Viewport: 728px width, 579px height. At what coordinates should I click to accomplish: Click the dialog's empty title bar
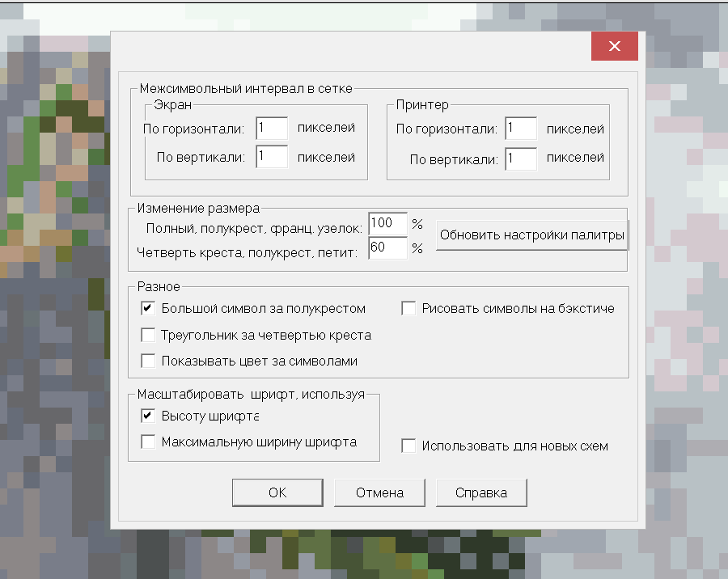click(x=340, y=47)
